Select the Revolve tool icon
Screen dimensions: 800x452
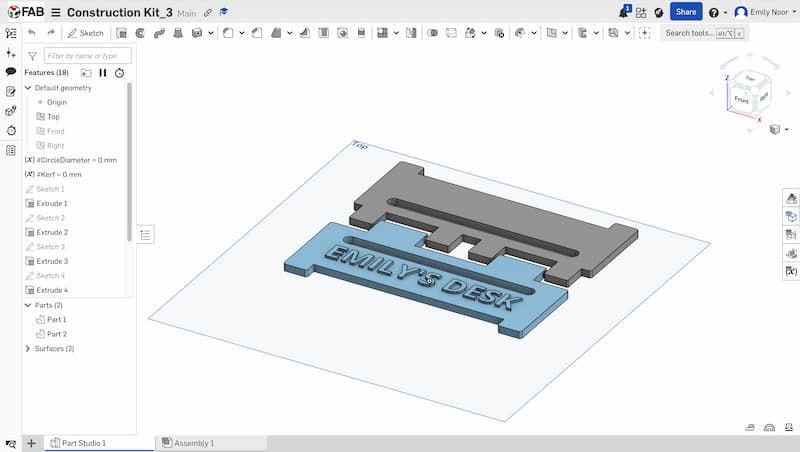point(140,33)
